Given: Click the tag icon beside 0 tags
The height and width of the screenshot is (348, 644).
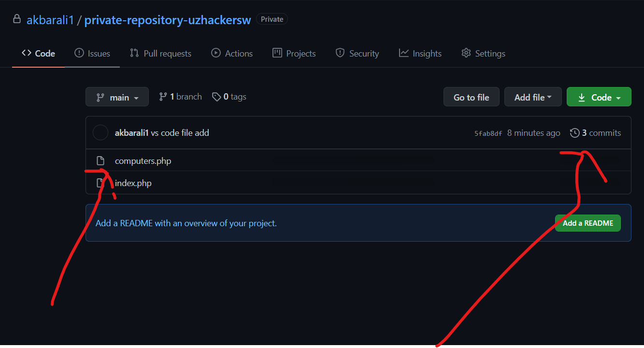Looking at the screenshot, I should [216, 97].
